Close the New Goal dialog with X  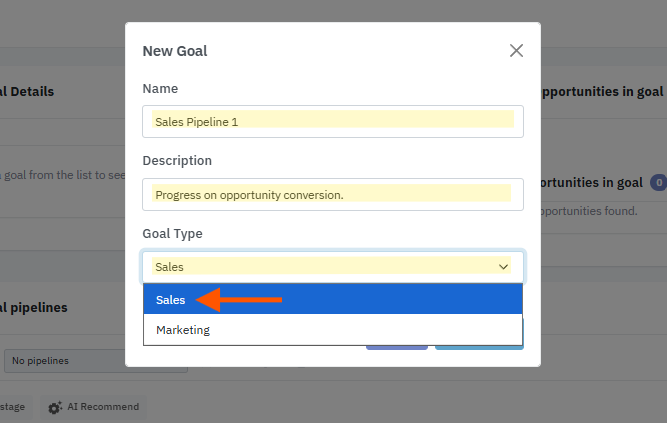(516, 51)
